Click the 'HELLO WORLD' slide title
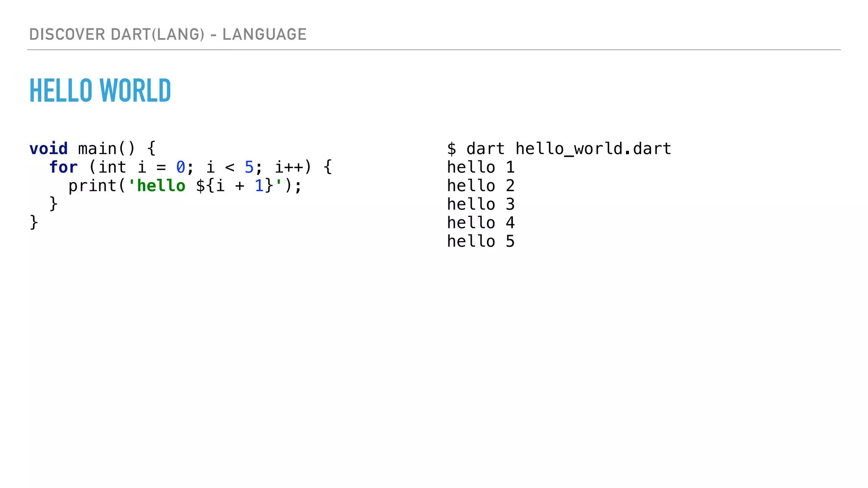This screenshot has width=868, height=488. click(x=100, y=91)
